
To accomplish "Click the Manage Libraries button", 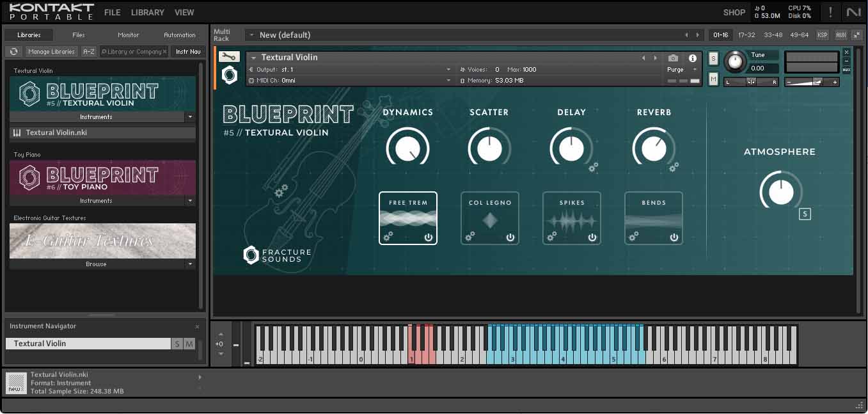I will coord(52,51).
